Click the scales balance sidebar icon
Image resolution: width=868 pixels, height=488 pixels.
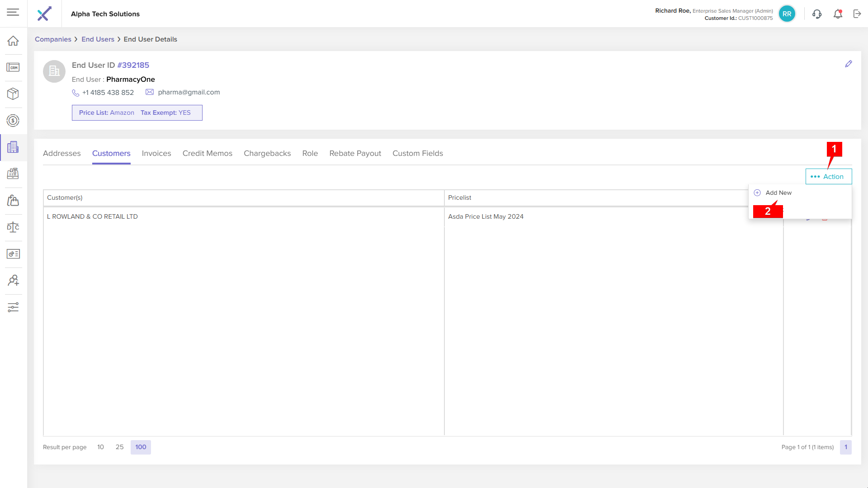[x=13, y=227]
